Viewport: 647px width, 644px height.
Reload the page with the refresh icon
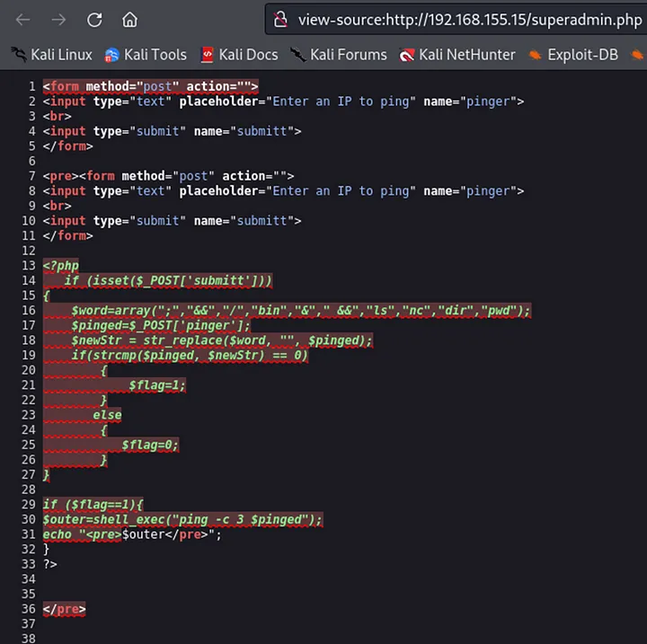94,20
